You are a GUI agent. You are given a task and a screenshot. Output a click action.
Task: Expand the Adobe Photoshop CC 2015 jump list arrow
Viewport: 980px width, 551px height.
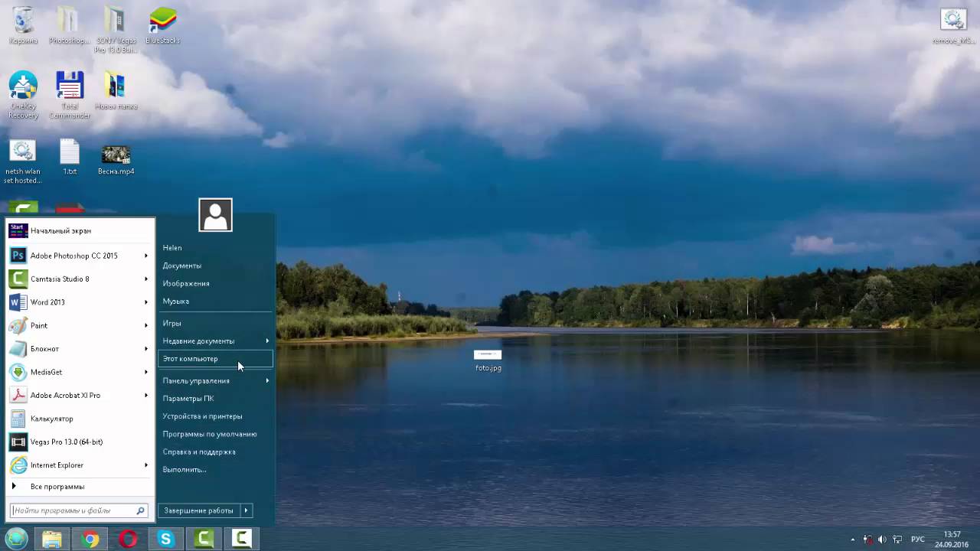145,256
